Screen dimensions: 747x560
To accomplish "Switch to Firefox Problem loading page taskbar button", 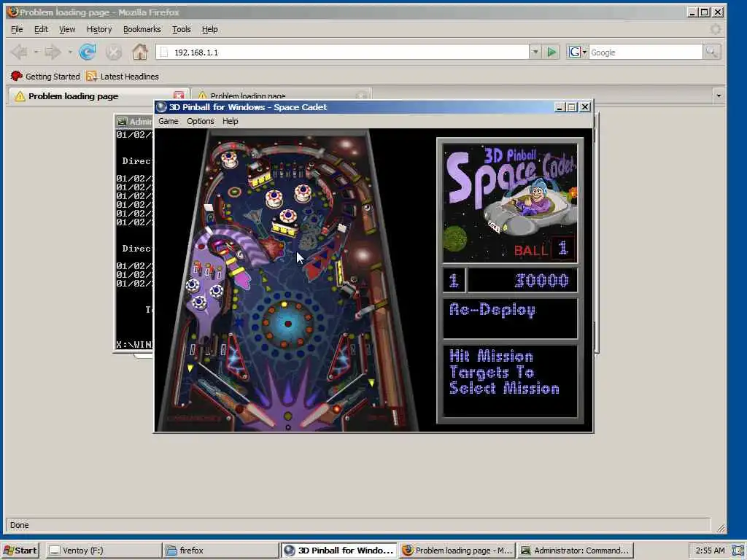I will [457, 551].
